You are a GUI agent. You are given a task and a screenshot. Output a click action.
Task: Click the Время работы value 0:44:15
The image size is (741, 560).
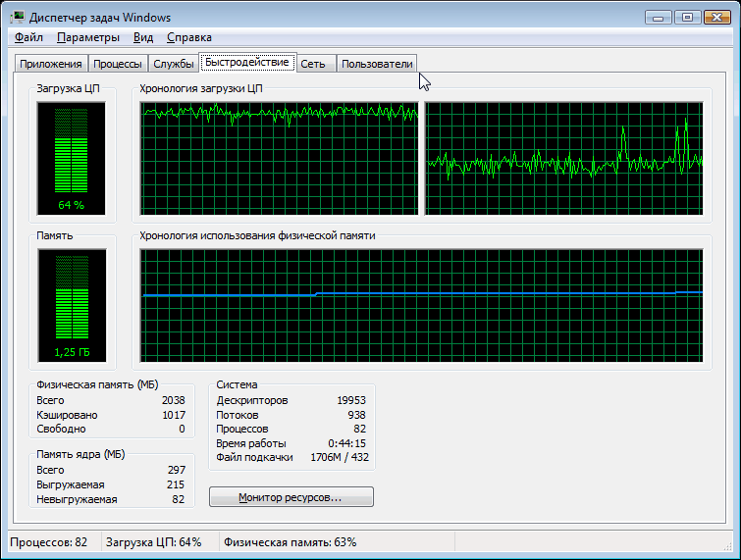pos(346,444)
